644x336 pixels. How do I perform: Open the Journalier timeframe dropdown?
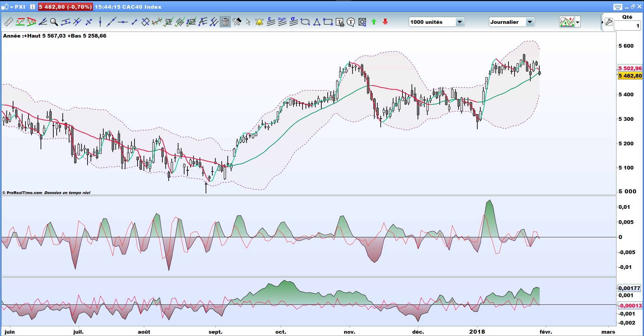512,22
